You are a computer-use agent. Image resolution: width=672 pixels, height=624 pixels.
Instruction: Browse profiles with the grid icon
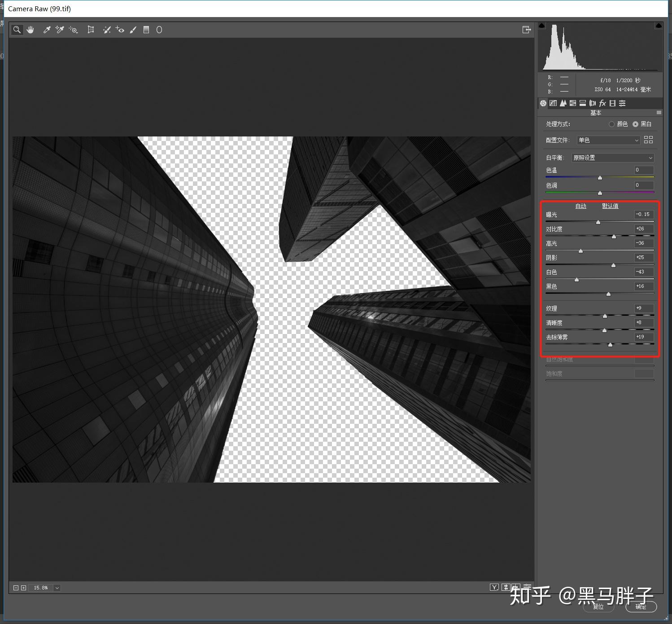(x=648, y=140)
